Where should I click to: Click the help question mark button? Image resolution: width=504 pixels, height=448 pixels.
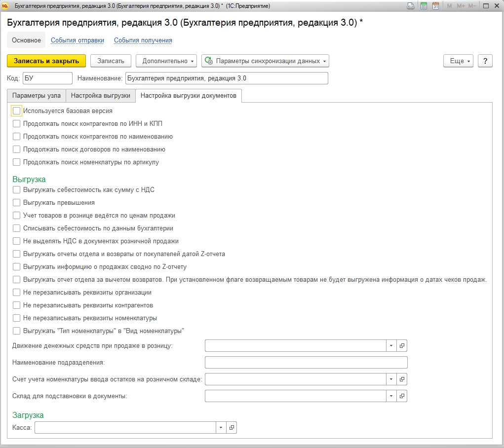pos(485,61)
